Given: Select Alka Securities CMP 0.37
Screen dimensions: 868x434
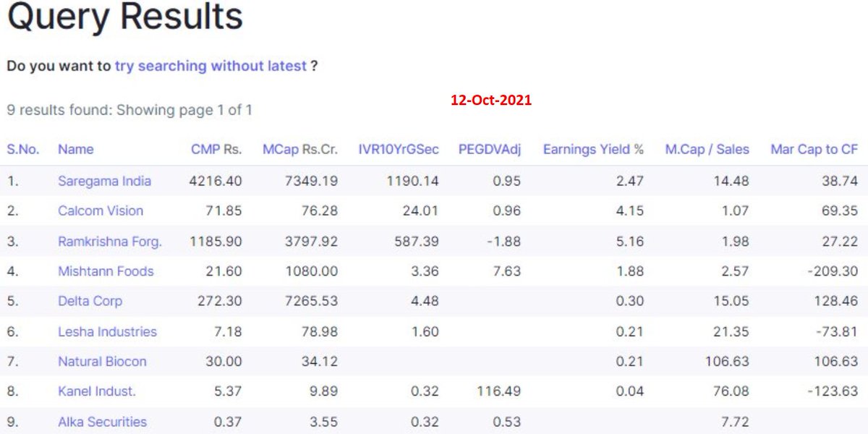Looking at the screenshot, I should (x=229, y=422).
